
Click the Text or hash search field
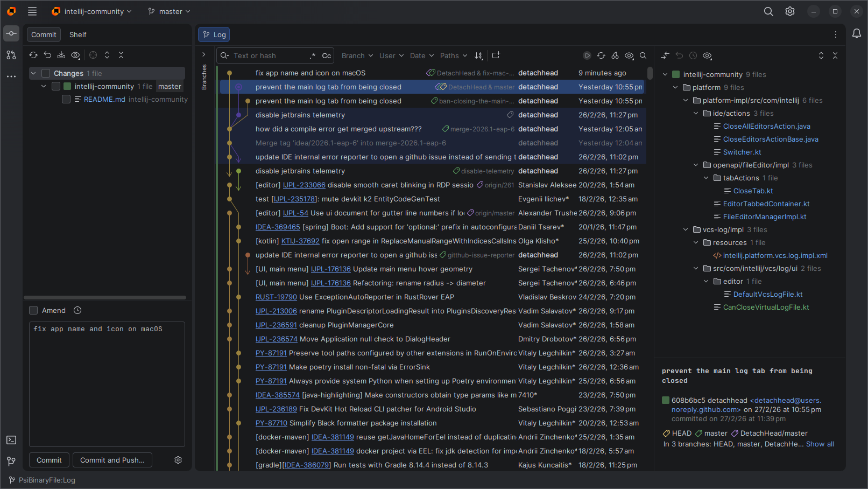point(269,55)
